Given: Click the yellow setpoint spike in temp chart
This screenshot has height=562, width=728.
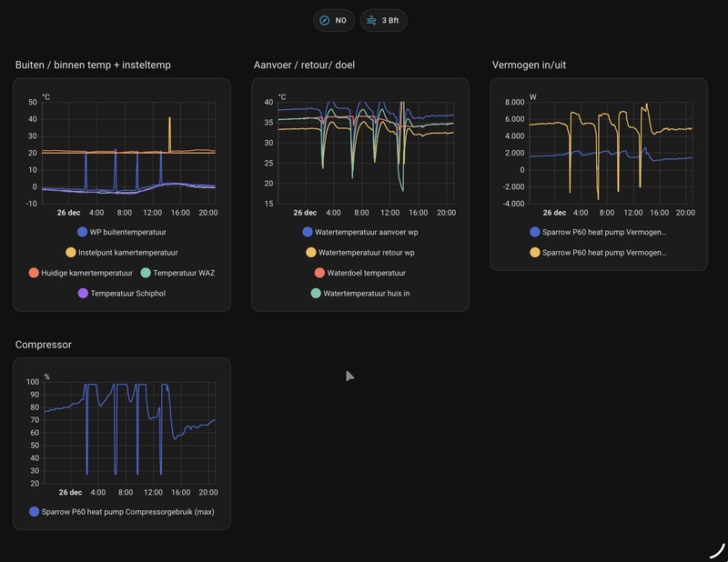Looking at the screenshot, I should tap(169, 135).
